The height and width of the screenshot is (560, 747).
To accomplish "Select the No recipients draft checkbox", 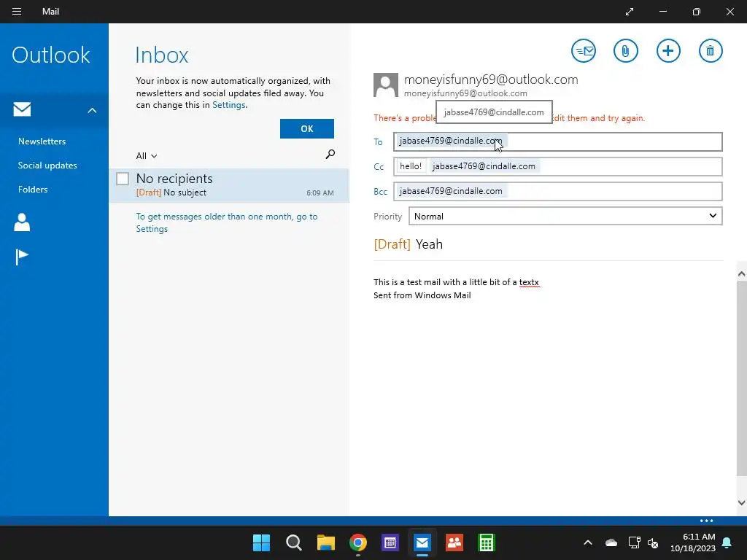I will 123,179.
